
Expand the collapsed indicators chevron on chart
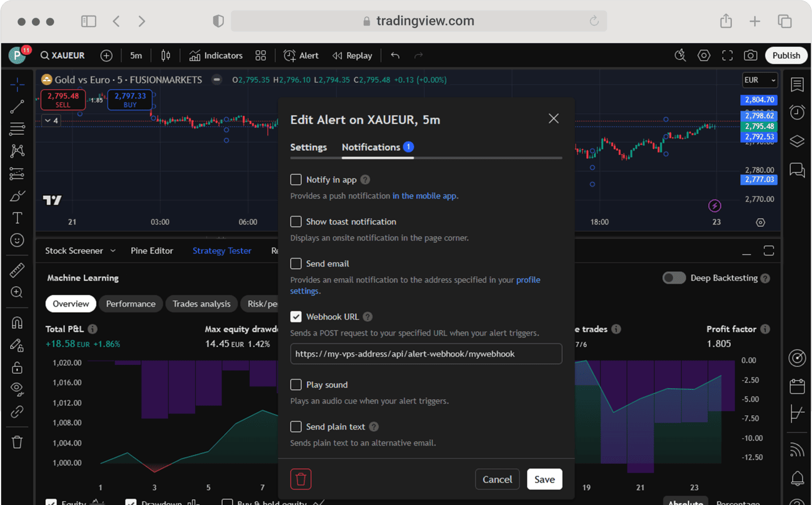click(50, 121)
